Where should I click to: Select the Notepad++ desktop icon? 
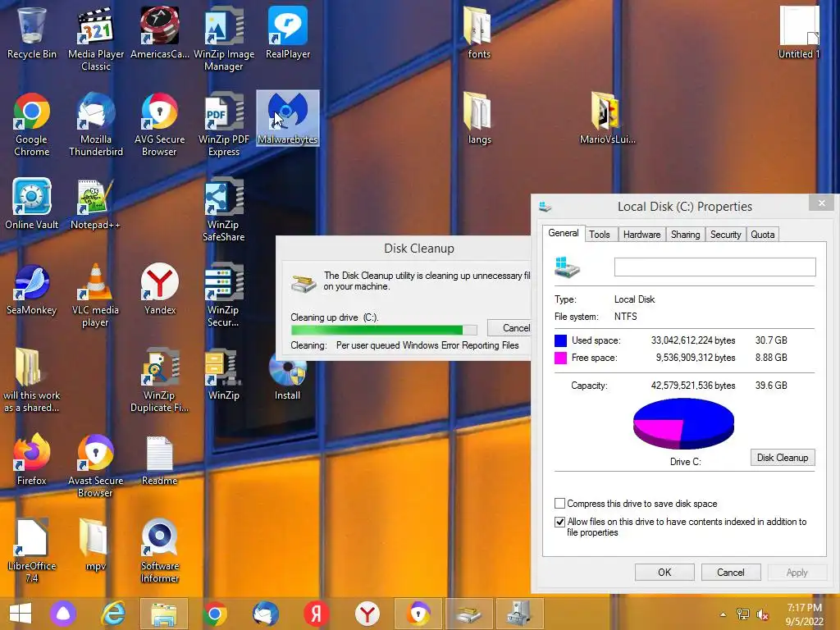click(95, 203)
